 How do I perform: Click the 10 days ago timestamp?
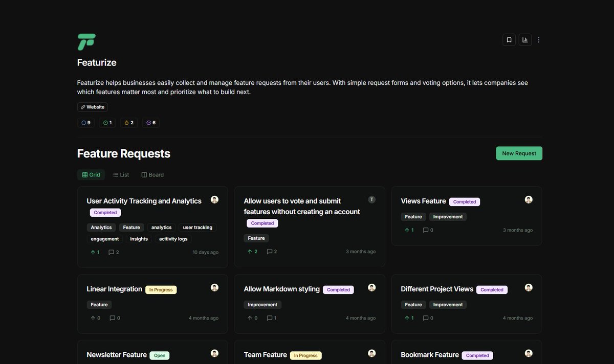coord(205,252)
